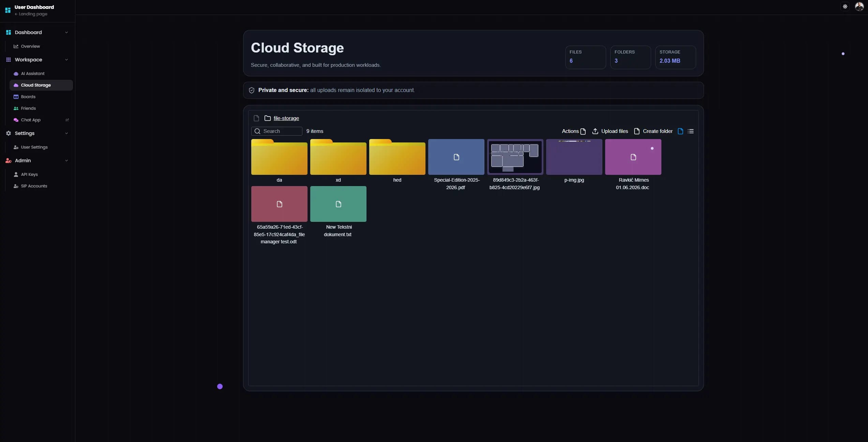The height and width of the screenshot is (442, 868).
Task: Open User Settings menu item
Action: (41, 147)
